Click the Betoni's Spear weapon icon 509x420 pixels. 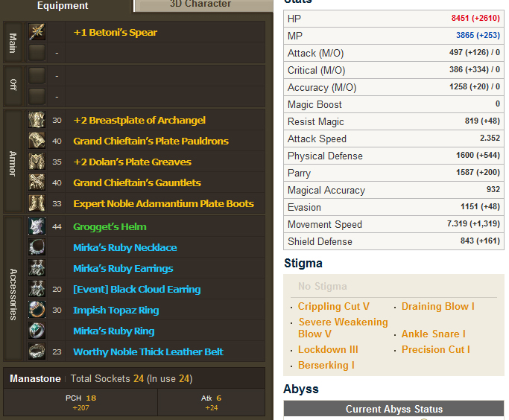point(37,32)
